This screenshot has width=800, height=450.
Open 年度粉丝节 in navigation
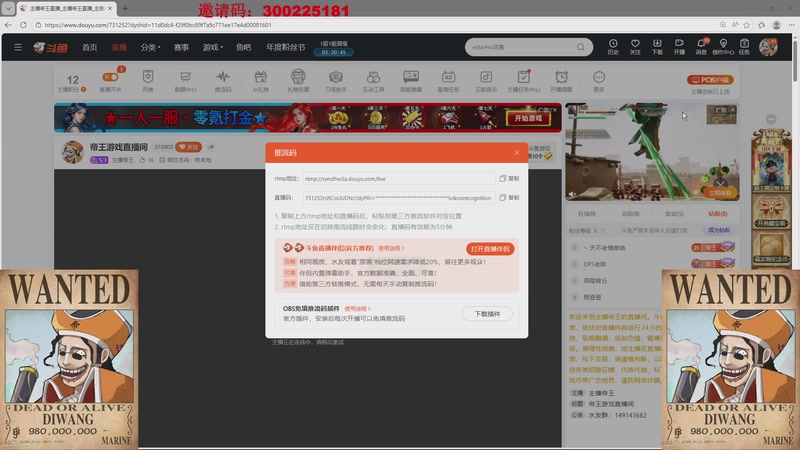tap(286, 47)
